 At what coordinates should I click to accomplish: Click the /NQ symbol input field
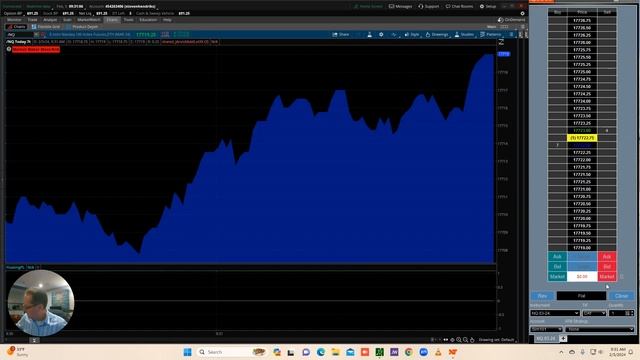pyautogui.click(x=20, y=35)
